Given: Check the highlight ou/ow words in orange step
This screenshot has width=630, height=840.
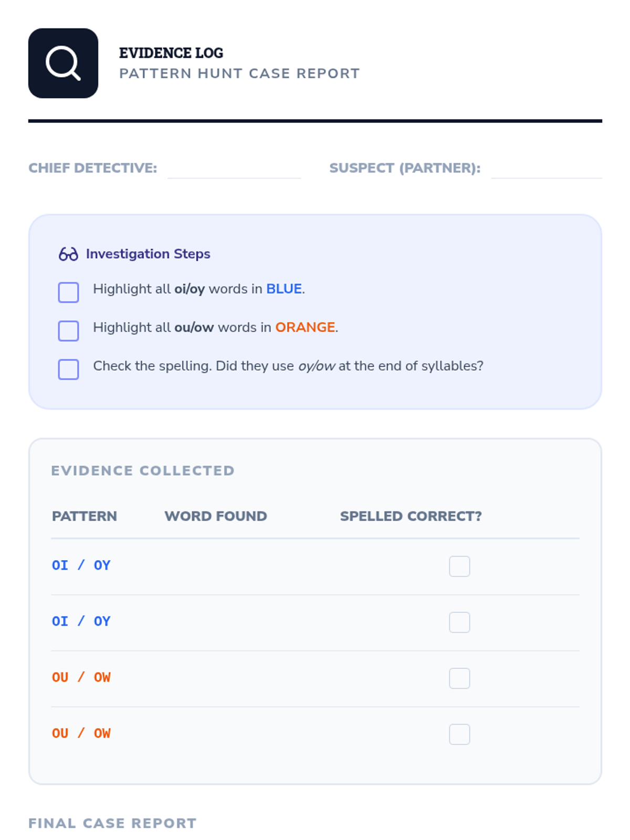Looking at the screenshot, I should point(68,331).
